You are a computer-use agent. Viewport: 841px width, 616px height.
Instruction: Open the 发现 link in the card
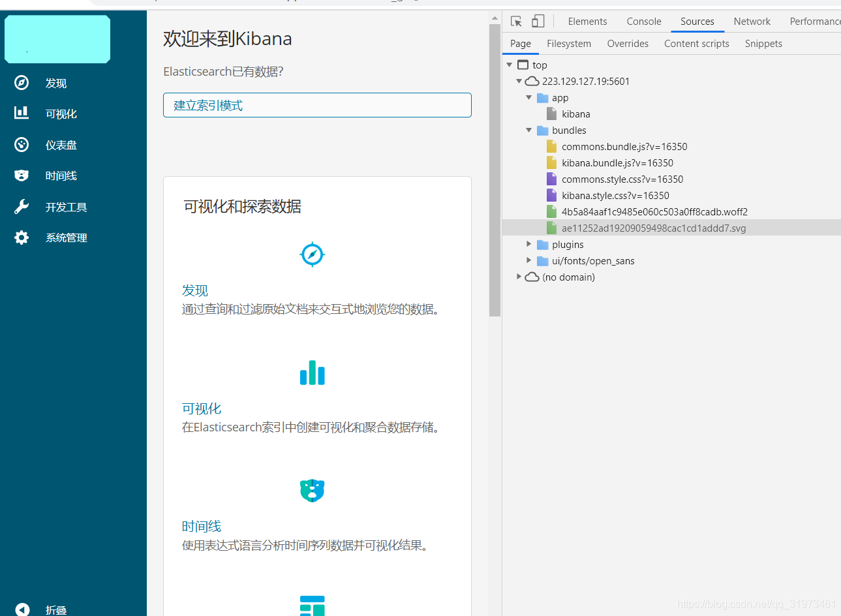(x=195, y=290)
